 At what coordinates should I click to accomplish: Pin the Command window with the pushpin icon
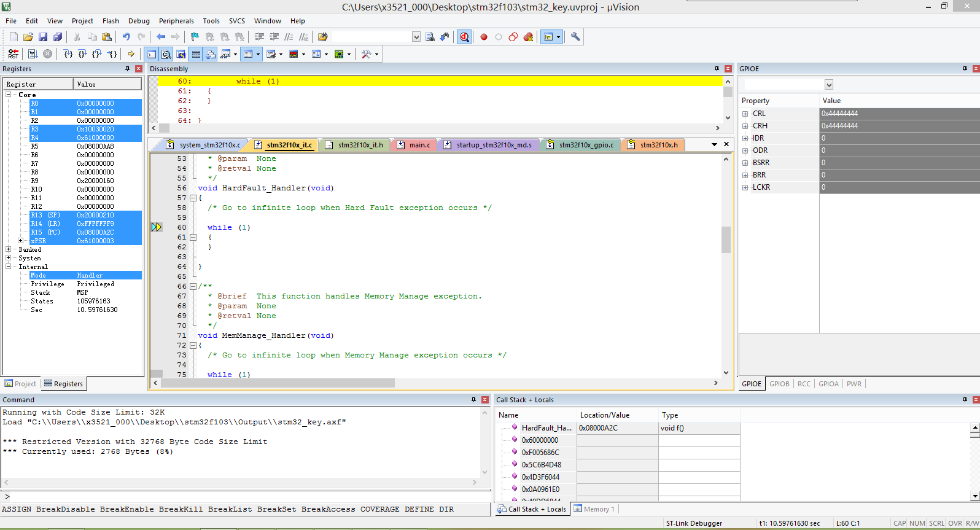[x=473, y=400]
